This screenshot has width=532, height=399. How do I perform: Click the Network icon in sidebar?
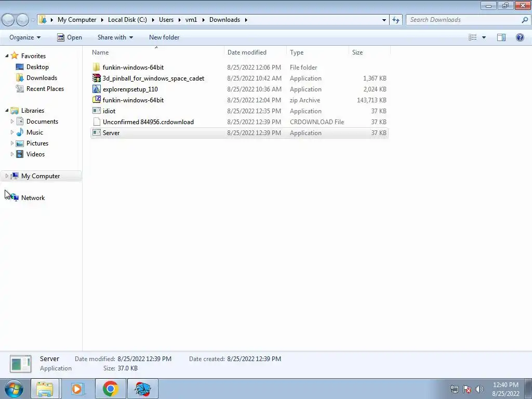point(14,197)
